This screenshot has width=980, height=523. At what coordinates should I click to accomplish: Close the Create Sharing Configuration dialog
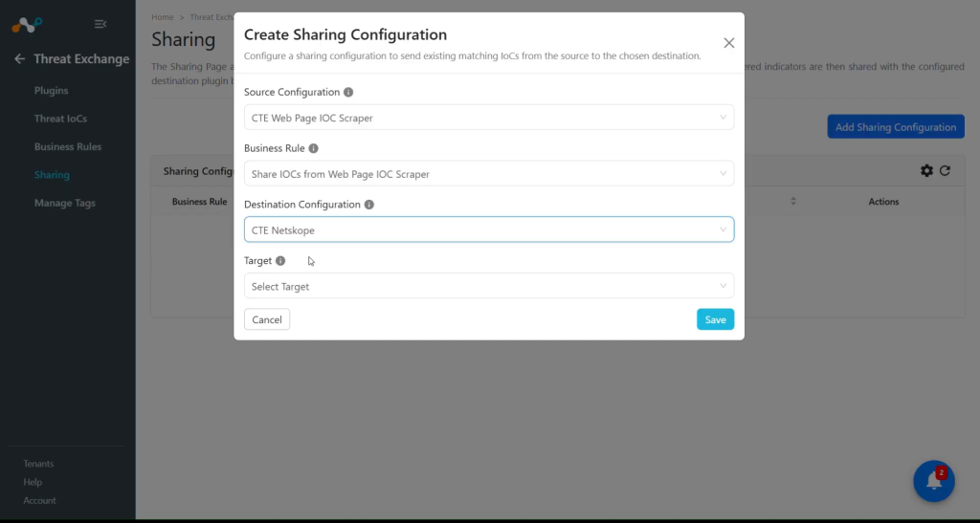tap(728, 43)
